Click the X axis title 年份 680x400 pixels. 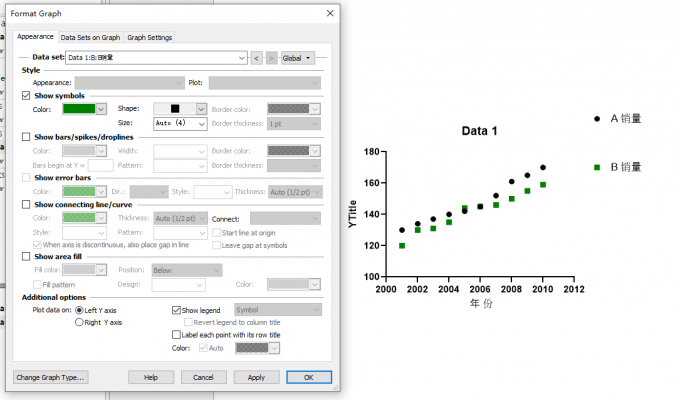[481, 303]
